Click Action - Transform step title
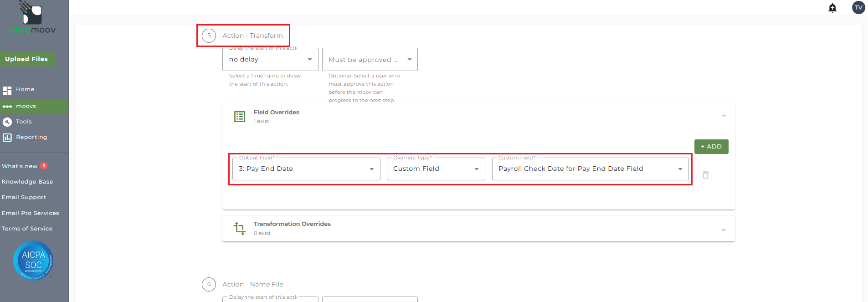 tap(253, 36)
